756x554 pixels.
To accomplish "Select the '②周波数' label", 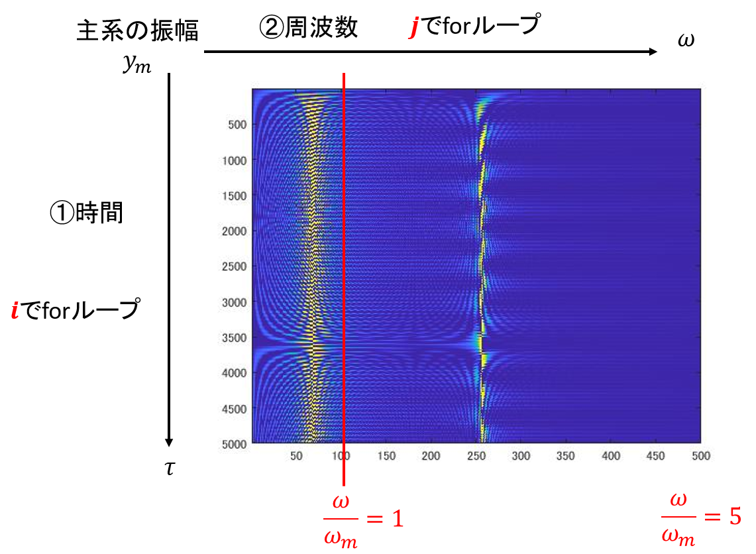I will pos(309,27).
